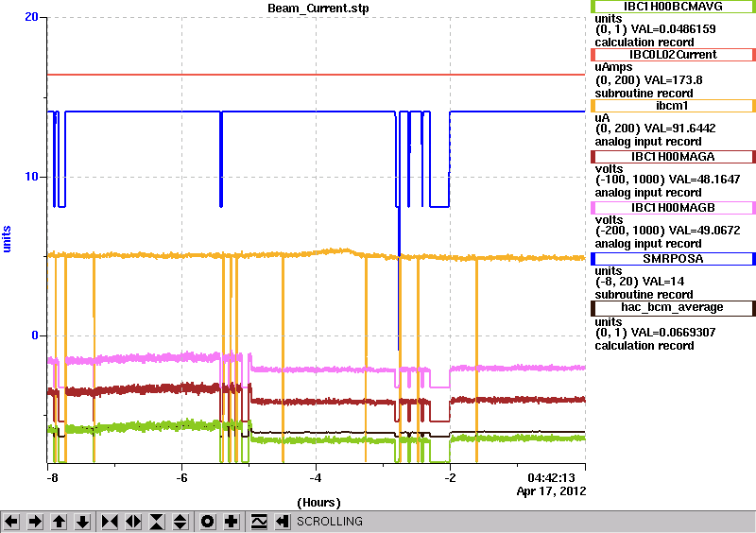The height and width of the screenshot is (533, 756).
Task: Click the (Hours) x-axis label
Action: tap(318, 503)
